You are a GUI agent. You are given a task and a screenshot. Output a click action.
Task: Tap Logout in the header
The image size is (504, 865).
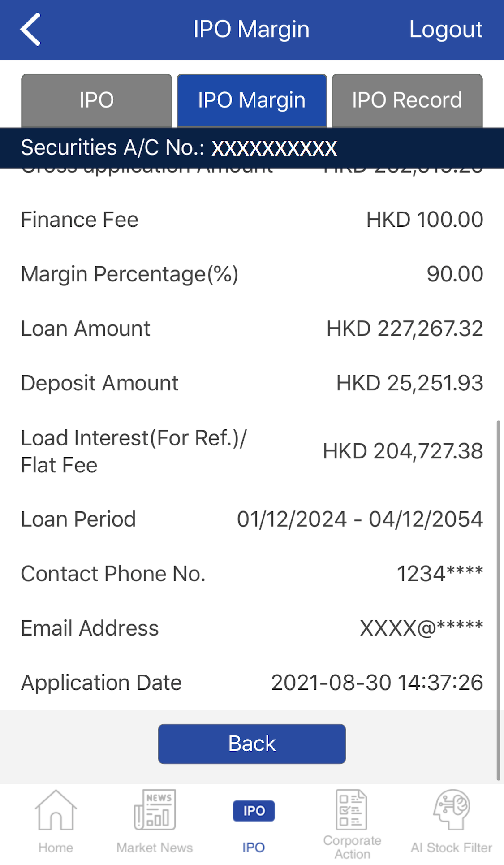tap(446, 30)
